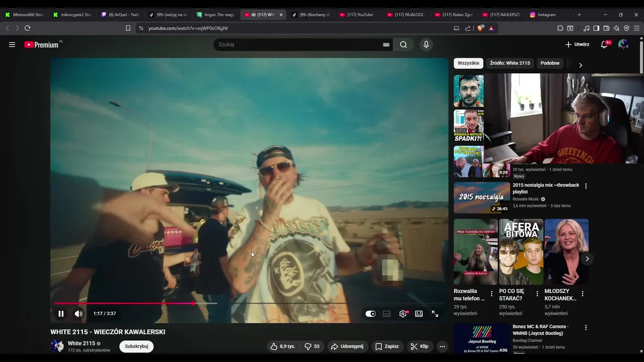Open browser main menu
644x362 pixels.
[636, 28]
